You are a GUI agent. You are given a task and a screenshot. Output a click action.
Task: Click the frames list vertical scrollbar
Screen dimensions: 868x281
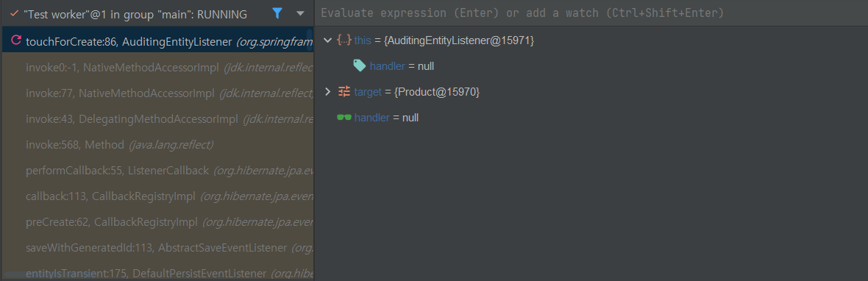click(x=310, y=40)
